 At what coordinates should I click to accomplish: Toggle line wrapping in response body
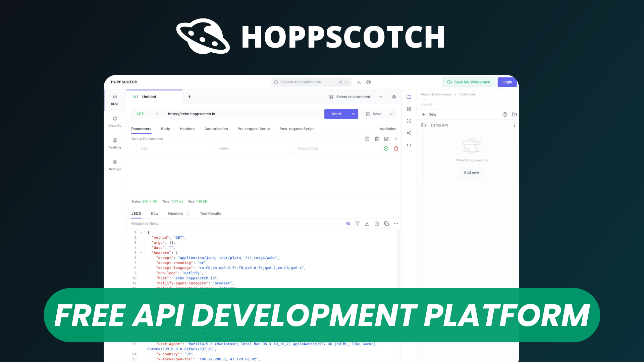347,224
